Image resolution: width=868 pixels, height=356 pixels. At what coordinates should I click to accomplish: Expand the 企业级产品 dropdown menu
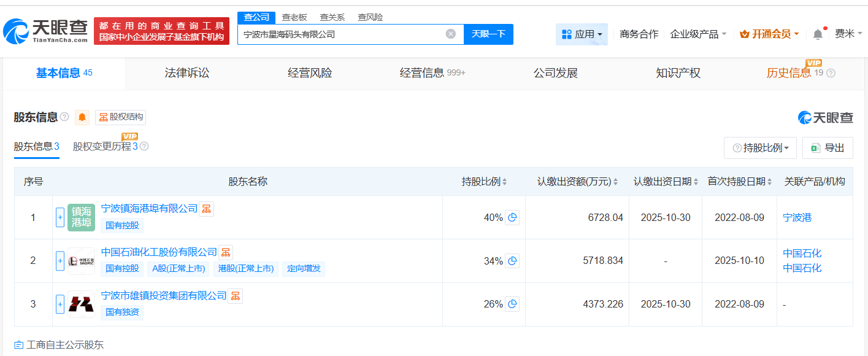coord(697,34)
